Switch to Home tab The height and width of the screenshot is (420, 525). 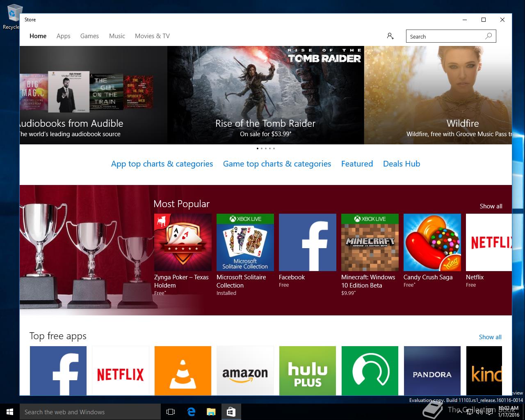pos(38,36)
